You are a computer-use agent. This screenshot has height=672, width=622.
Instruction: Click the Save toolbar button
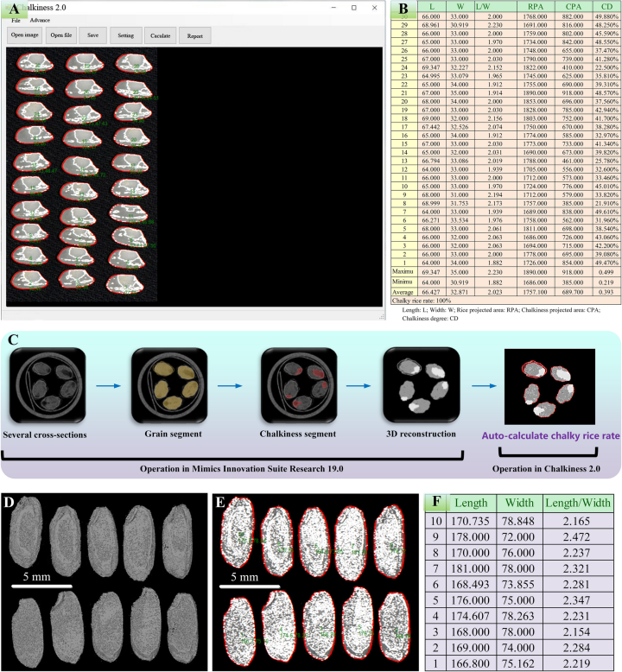[92, 35]
